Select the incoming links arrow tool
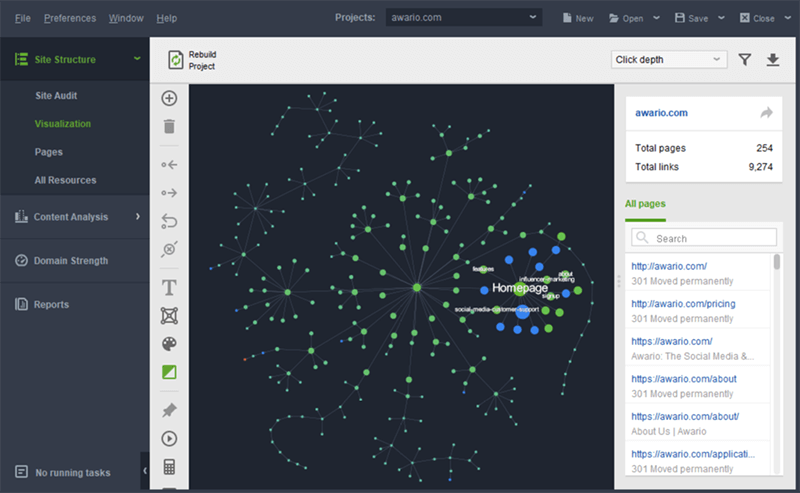Viewport: 800px width, 493px height. (169, 165)
